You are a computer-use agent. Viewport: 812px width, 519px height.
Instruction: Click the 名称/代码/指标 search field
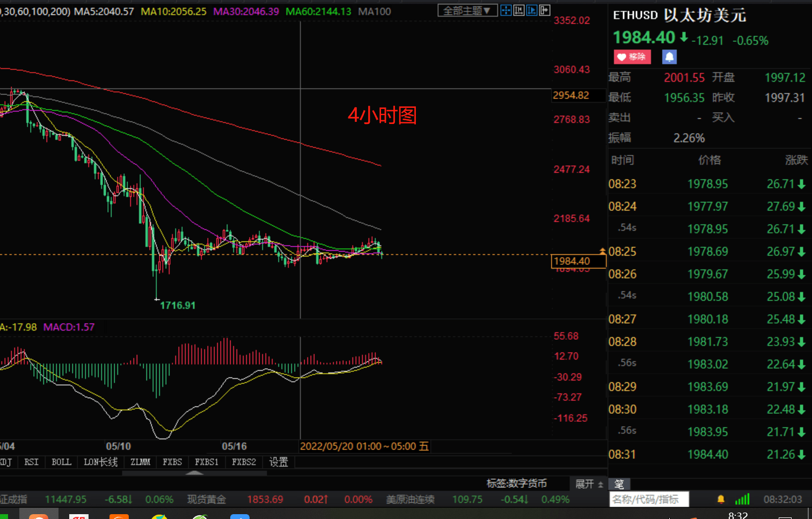[649, 499]
